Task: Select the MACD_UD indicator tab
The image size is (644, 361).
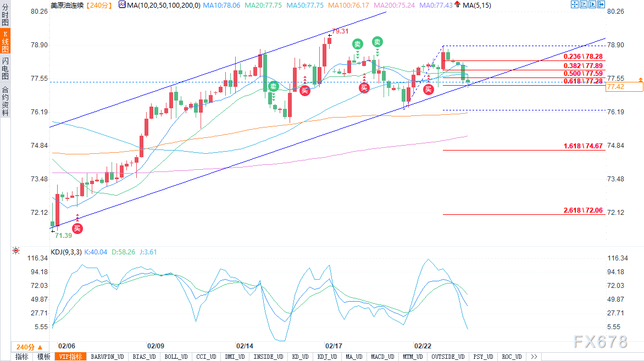Action: coord(382,357)
